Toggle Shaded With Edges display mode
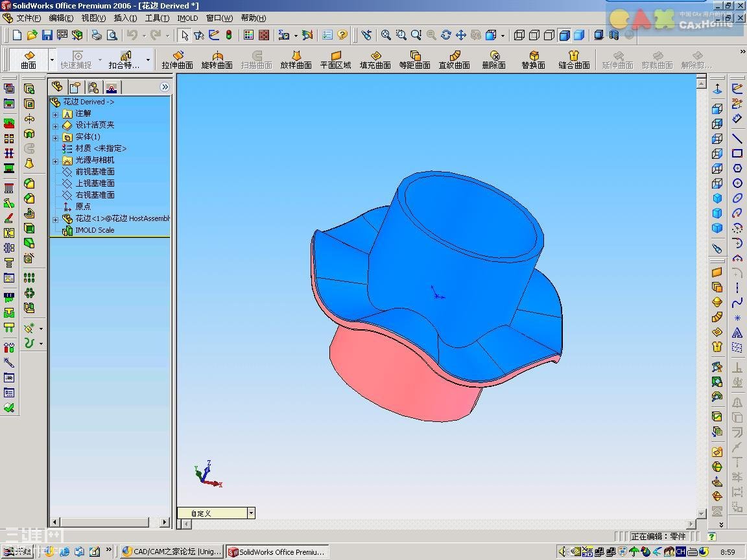747x560 pixels. click(565, 35)
